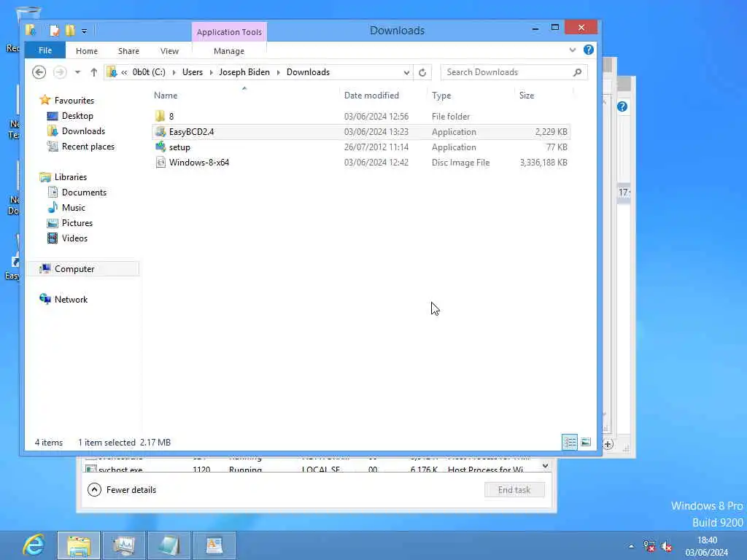
Task: Open the fourth taskbar app window
Action: point(169,545)
